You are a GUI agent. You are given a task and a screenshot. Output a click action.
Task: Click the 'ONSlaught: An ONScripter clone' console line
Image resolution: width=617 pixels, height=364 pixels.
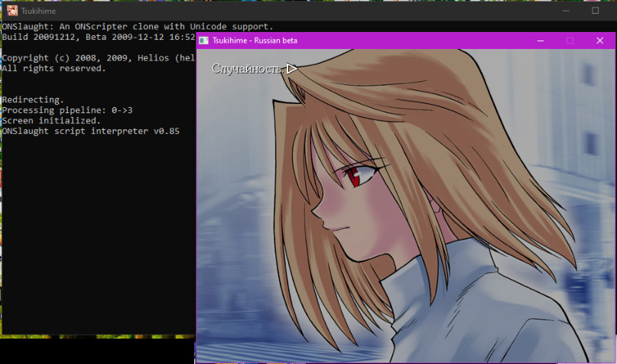[138, 26]
